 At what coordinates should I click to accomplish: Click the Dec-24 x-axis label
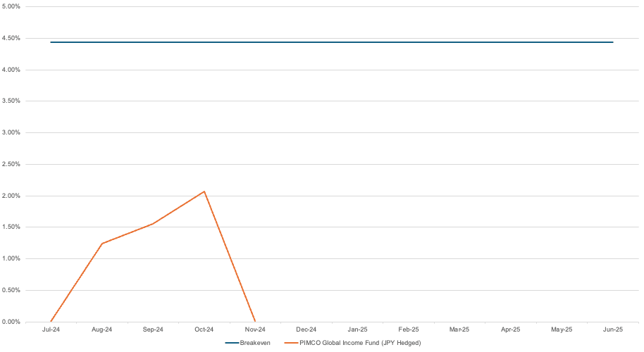pos(306,329)
